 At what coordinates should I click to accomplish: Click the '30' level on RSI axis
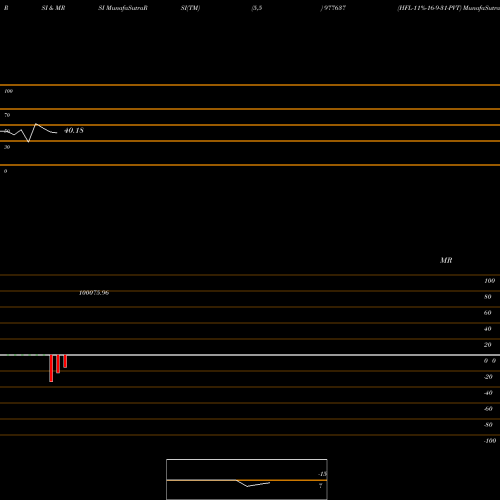pyautogui.click(x=7, y=147)
